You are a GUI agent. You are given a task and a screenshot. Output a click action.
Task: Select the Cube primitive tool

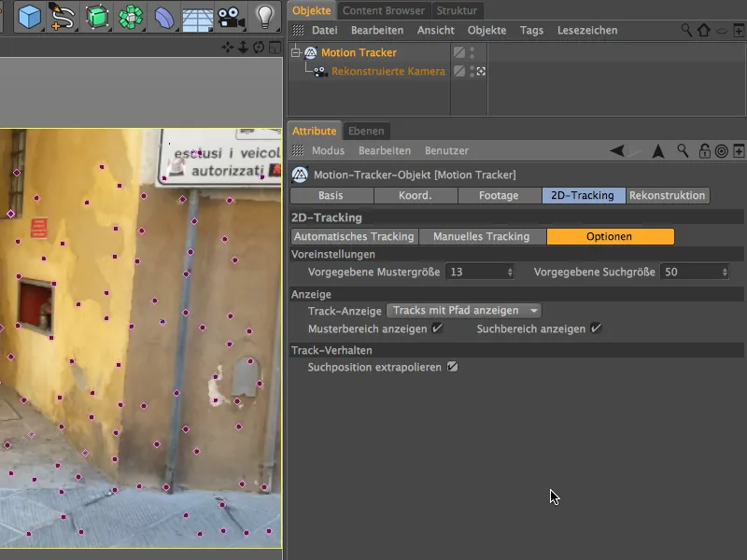[x=29, y=17]
